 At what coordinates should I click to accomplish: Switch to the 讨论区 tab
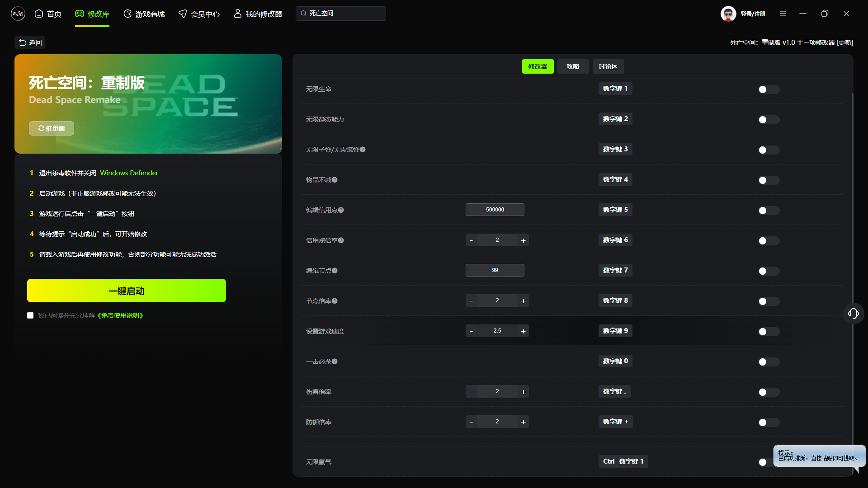coord(608,66)
